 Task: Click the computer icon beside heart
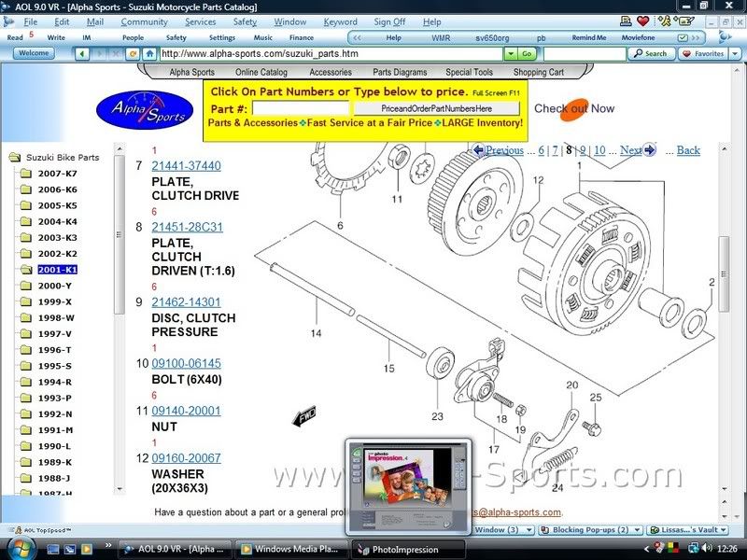pos(626,21)
